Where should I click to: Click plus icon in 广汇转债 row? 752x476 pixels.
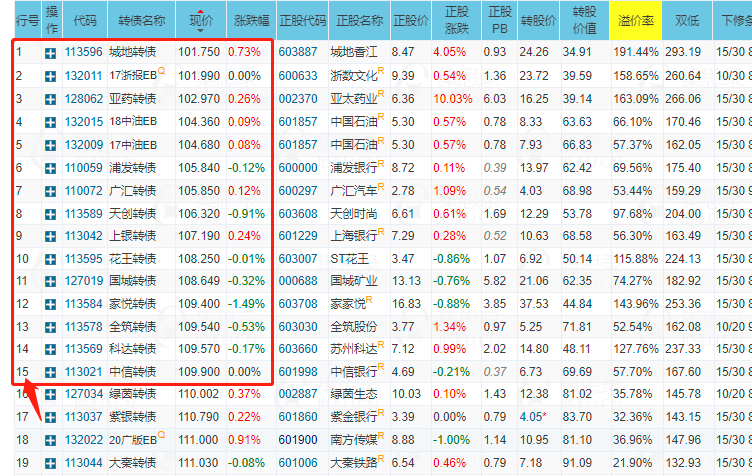[50, 191]
